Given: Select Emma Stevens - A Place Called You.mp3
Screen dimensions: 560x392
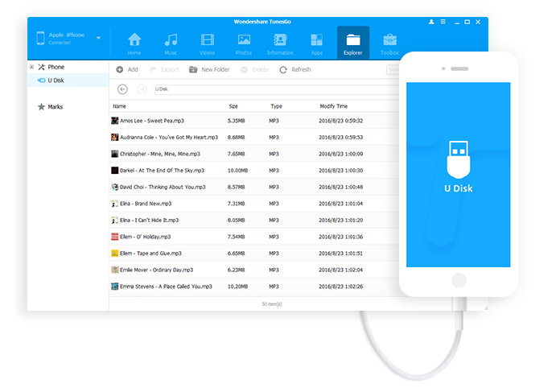Looking at the screenshot, I should (x=254, y=287).
